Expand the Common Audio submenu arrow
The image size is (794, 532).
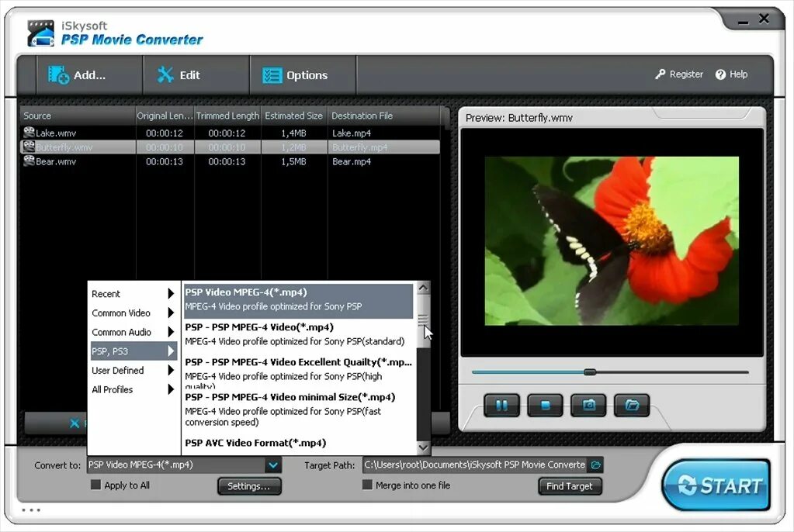tap(171, 332)
